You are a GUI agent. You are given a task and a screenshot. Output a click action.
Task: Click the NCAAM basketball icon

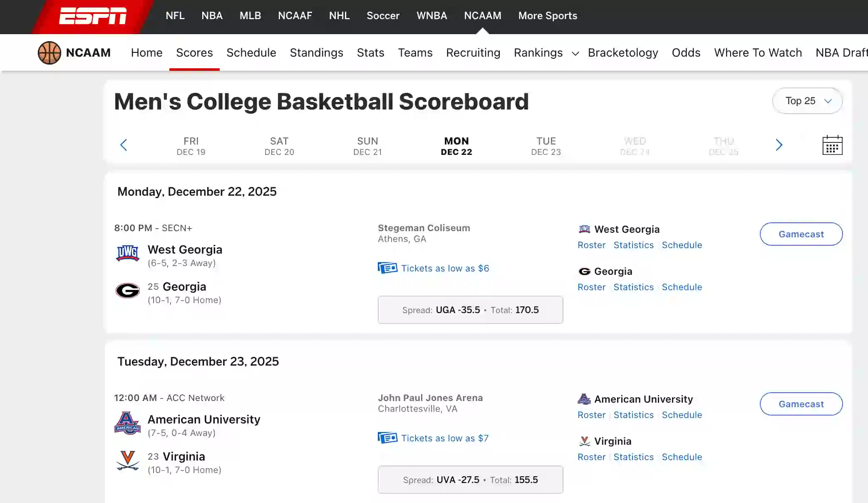50,52
